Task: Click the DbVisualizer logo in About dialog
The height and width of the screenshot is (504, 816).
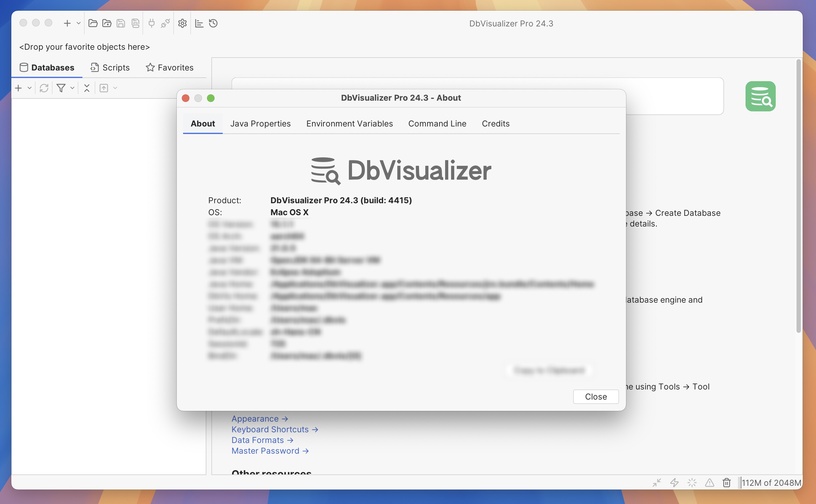Action: click(x=401, y=171)
